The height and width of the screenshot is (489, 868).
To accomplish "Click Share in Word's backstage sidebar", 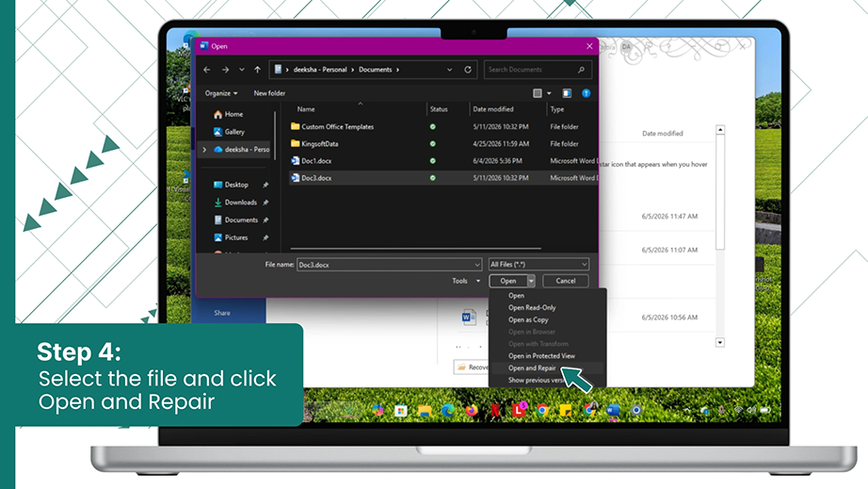I will pyautogui.click(x=222, y=313).
